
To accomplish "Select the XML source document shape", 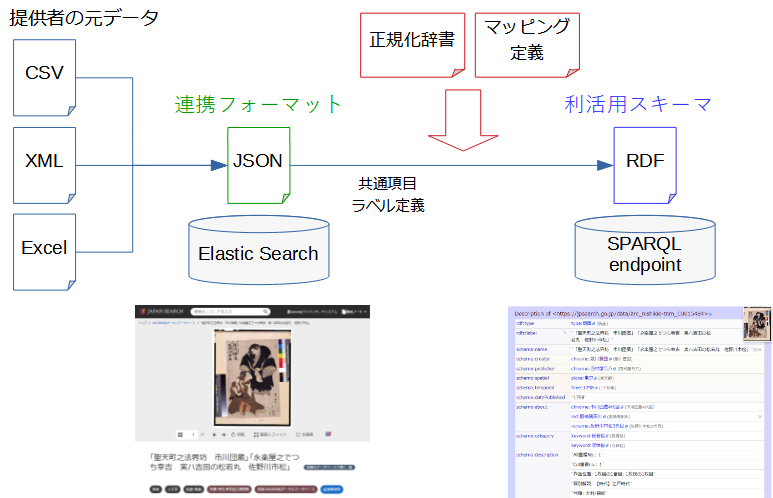I will [x=44, y=165].
